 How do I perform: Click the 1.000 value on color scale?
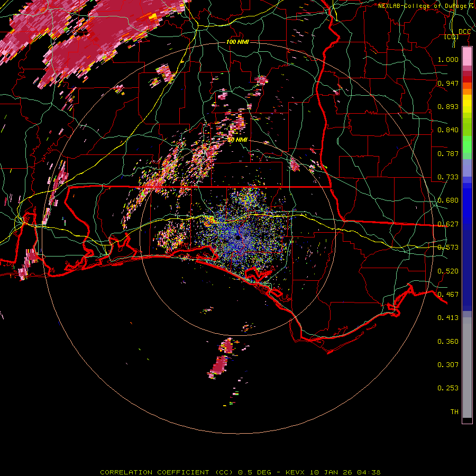click(x=448, y=59)
